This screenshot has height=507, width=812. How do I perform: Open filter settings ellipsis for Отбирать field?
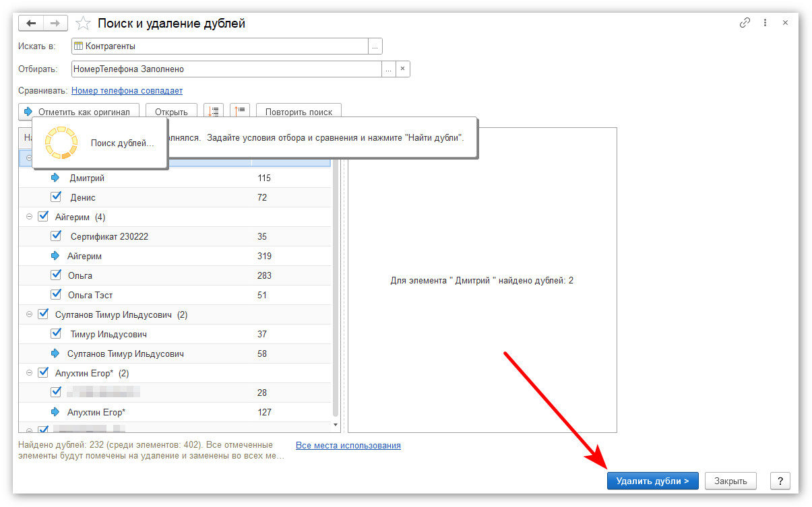(388, 69)
